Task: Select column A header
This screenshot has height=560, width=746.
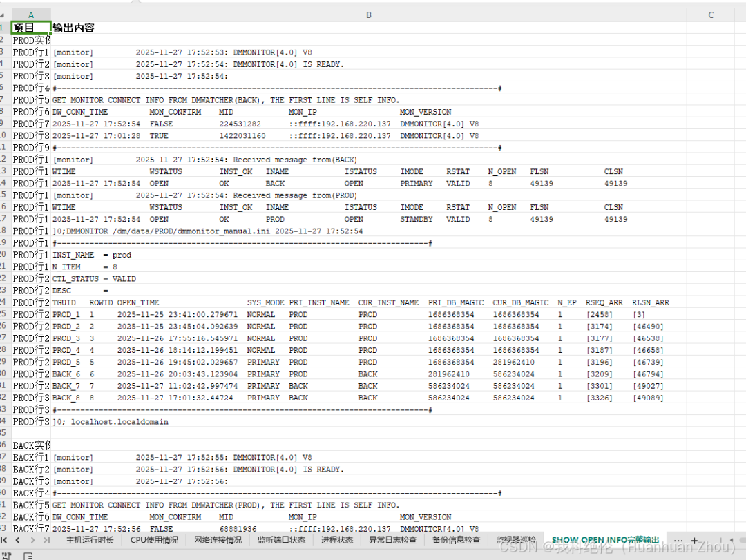Action: tap(31, 15)
